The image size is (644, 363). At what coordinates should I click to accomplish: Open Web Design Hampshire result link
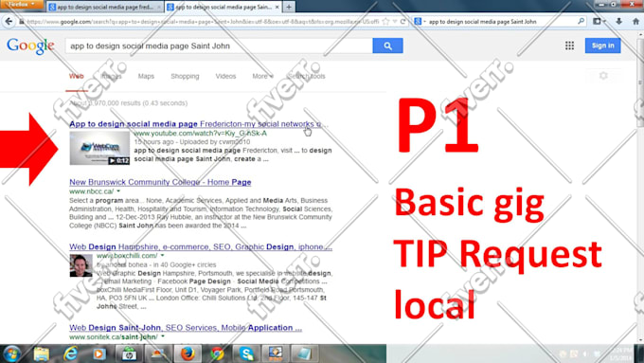click(201, 246)
